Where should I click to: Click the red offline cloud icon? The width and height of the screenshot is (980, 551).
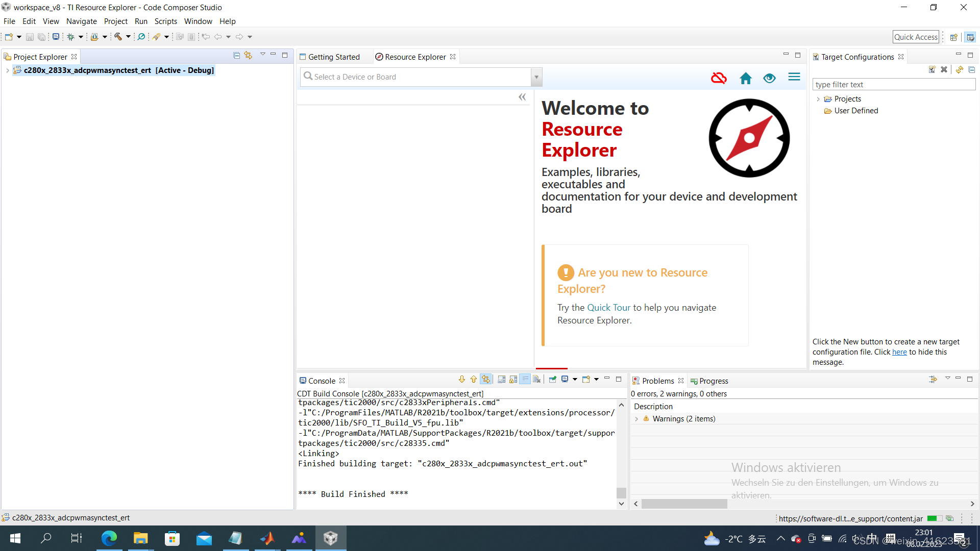tap(719, 78)
